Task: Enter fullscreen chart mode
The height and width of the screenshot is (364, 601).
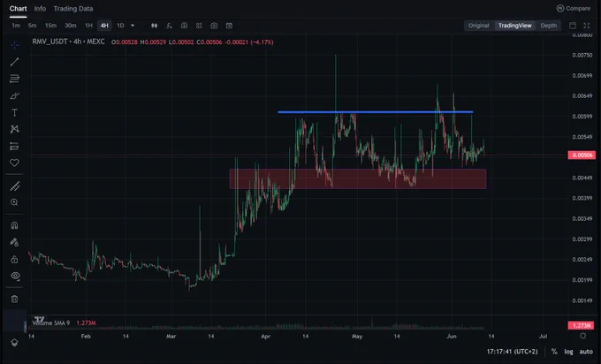Action: pos(587,26)
